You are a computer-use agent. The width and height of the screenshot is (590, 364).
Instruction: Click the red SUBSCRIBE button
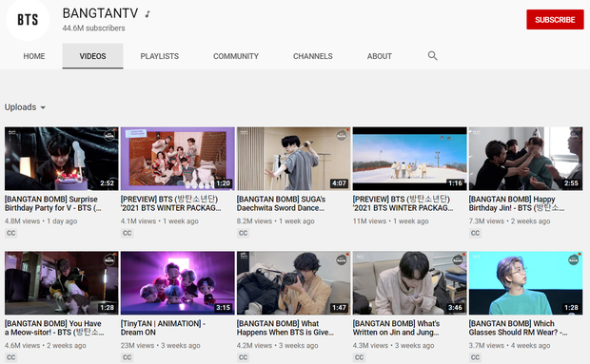(555, 20)
